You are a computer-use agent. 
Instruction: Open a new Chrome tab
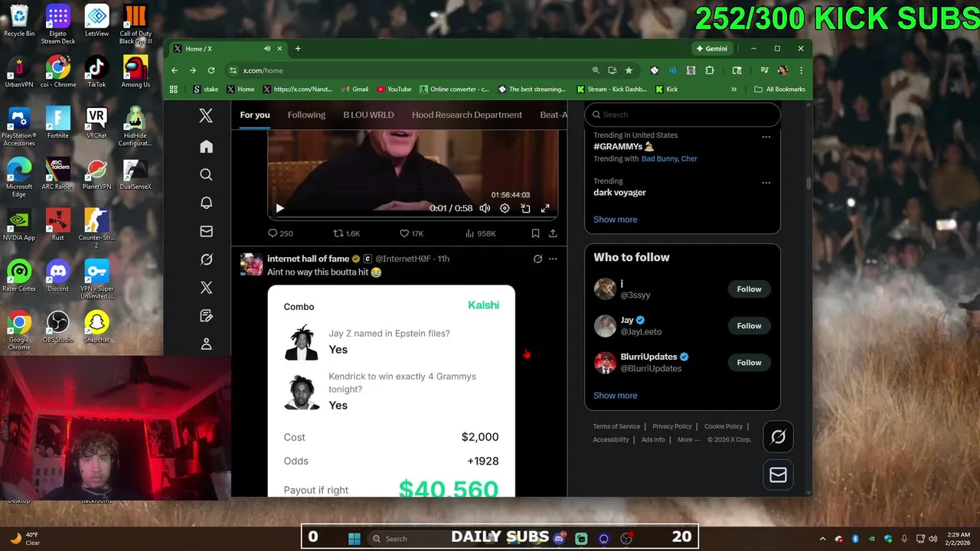298,48
